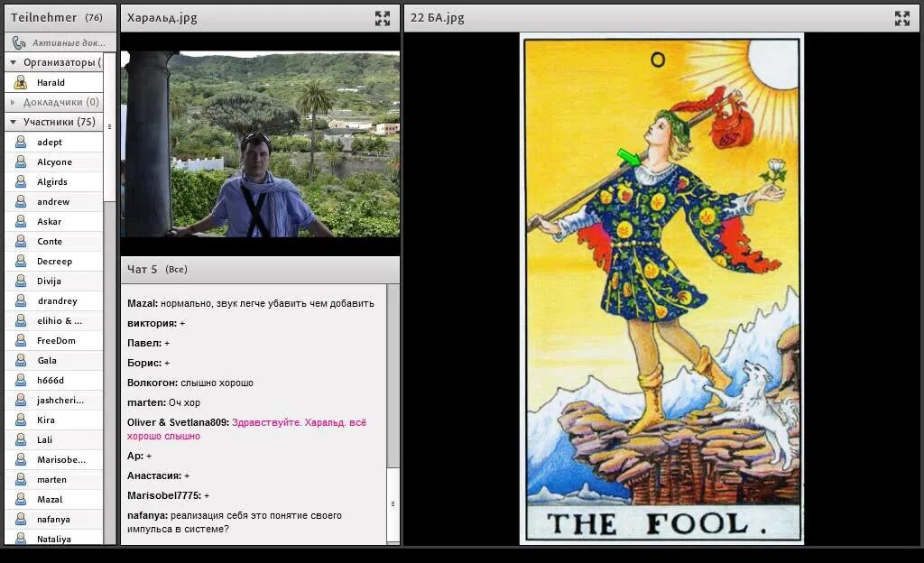Select participant name FreeDom
Image resolution: width=924 pixels, height=563 pixels.
(x=56, y=340)
